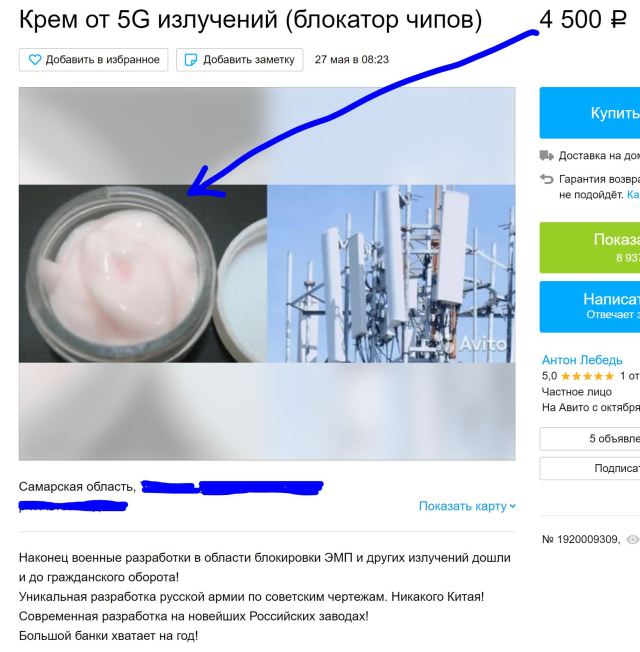This screenshot has height=652, width=640.
Task: Click the eye views icon near listing number
Action: point(633,539)
